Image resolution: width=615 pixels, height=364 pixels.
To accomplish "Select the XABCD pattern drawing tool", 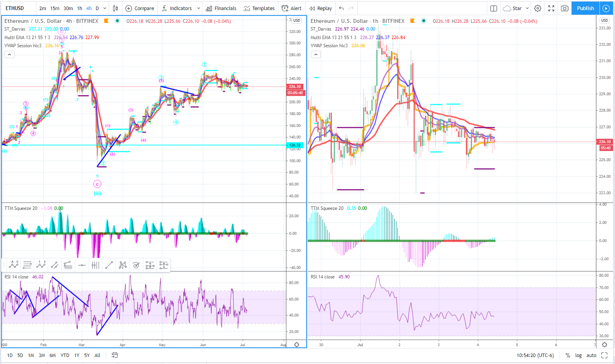I will coord(123,265).
